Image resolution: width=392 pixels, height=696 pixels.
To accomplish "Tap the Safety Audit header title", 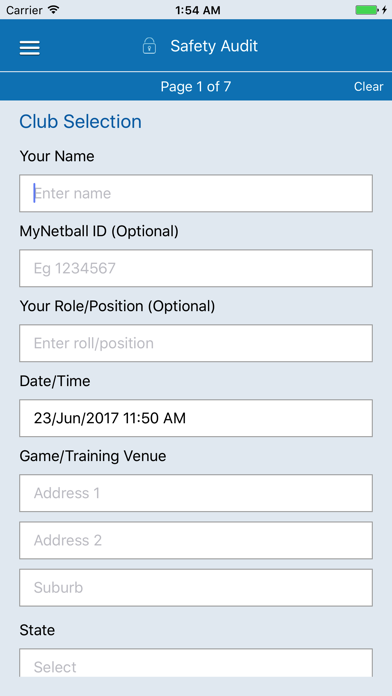I will pyautogui.click(x=214, y=46).
